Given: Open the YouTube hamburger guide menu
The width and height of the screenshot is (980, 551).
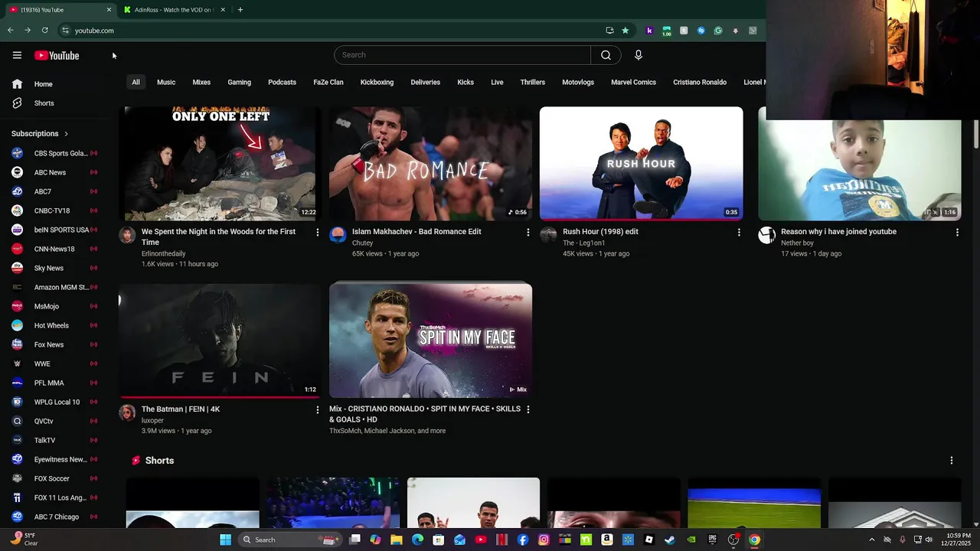Looking at the screenshot, I should (17, 55).
